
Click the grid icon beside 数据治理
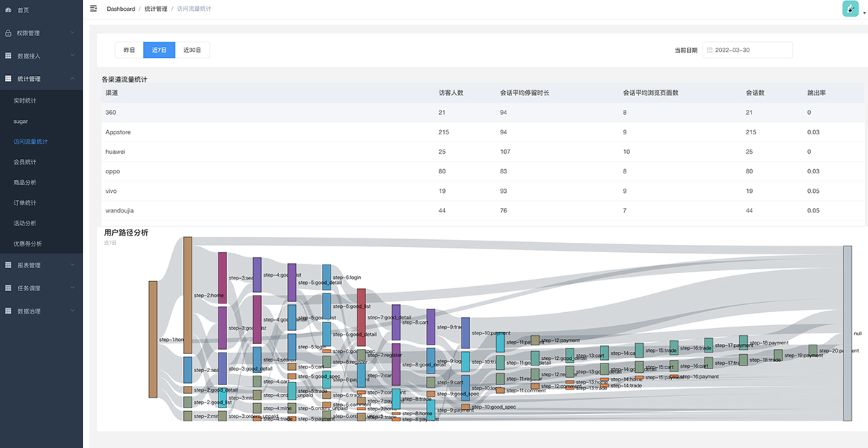pyautogui.click(x=8, y=311)
